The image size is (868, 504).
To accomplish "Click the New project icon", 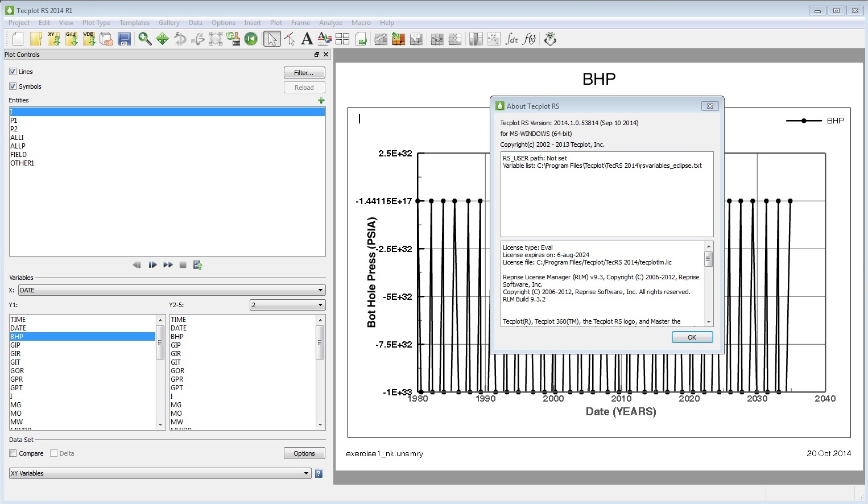I will coord(18,39).
